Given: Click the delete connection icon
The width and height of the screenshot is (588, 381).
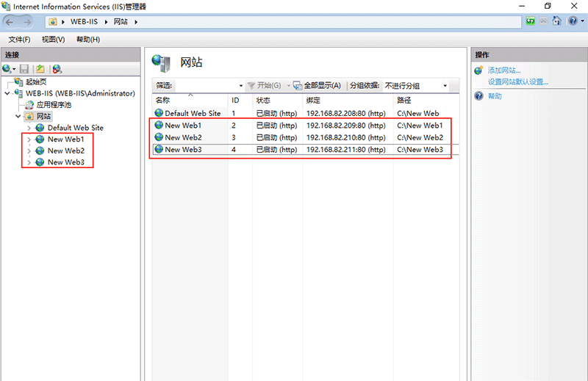Looking at the screenshot, I should point(57,69).
